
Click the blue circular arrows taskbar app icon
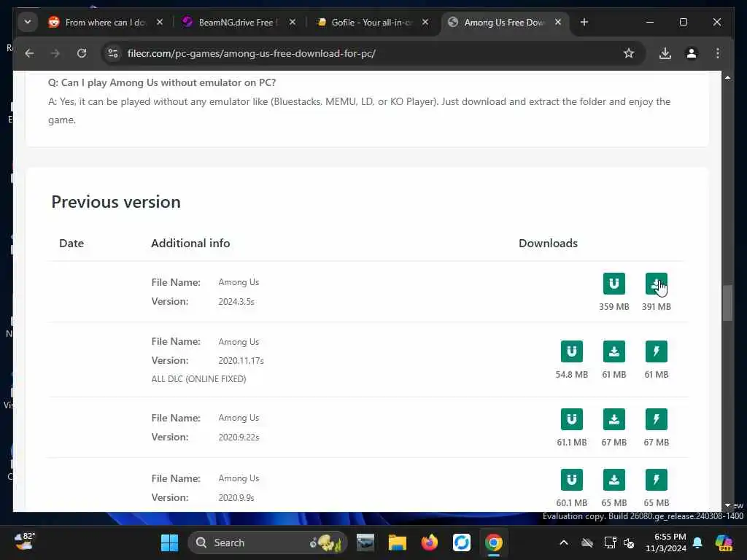(461, 542)
